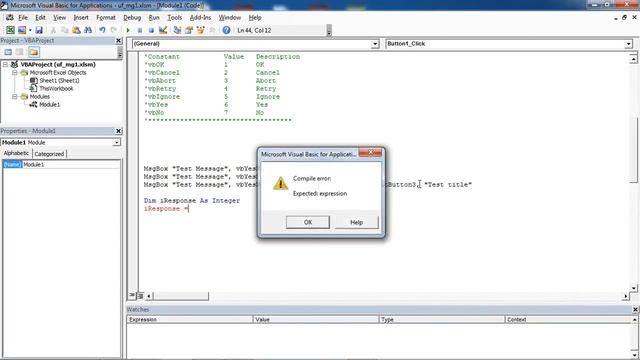Collapse the Modules folder node
The width and height of the screenshot is (640, 360).
tap(14, 97)
